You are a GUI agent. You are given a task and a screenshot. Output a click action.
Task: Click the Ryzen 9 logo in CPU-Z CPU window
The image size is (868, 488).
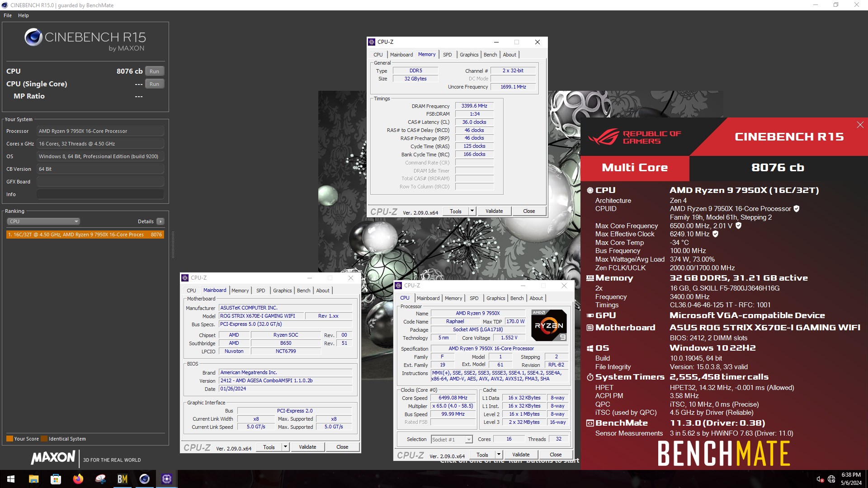coord(549,325)
